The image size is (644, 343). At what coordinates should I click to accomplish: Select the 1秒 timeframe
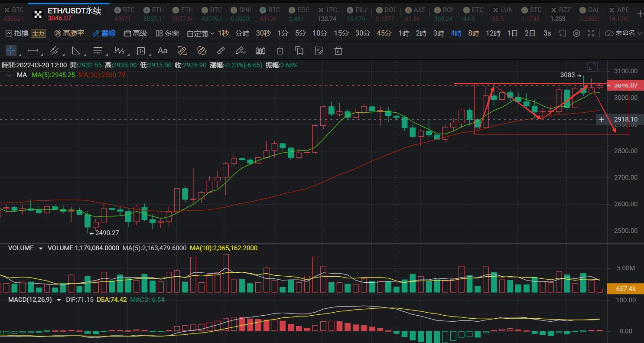[224, 33]
